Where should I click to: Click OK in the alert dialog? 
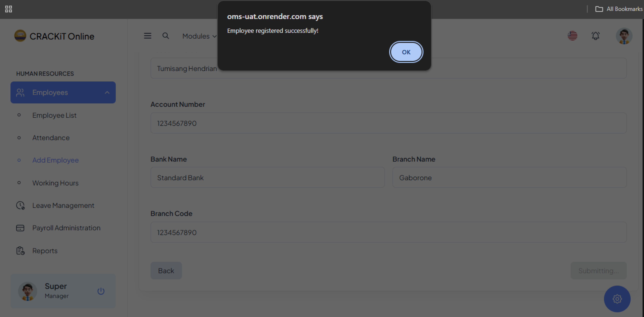point(406,52)
